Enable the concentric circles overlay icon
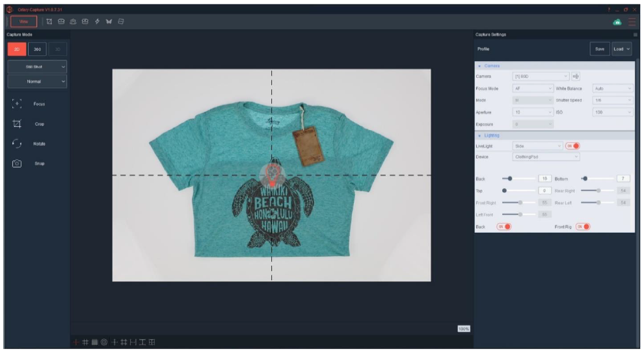Screen dimensions: 644x351 coord(104,342)
